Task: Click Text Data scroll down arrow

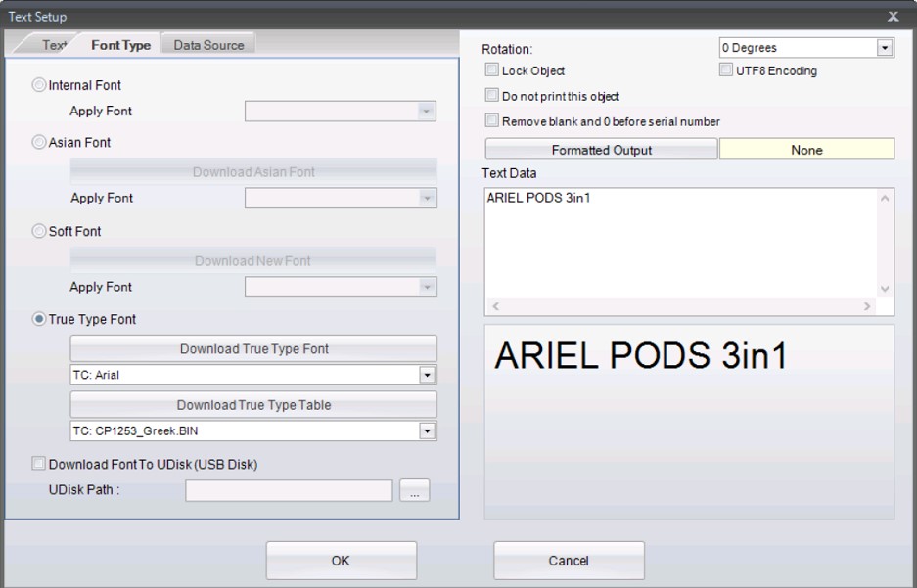Action: point(885,289)
